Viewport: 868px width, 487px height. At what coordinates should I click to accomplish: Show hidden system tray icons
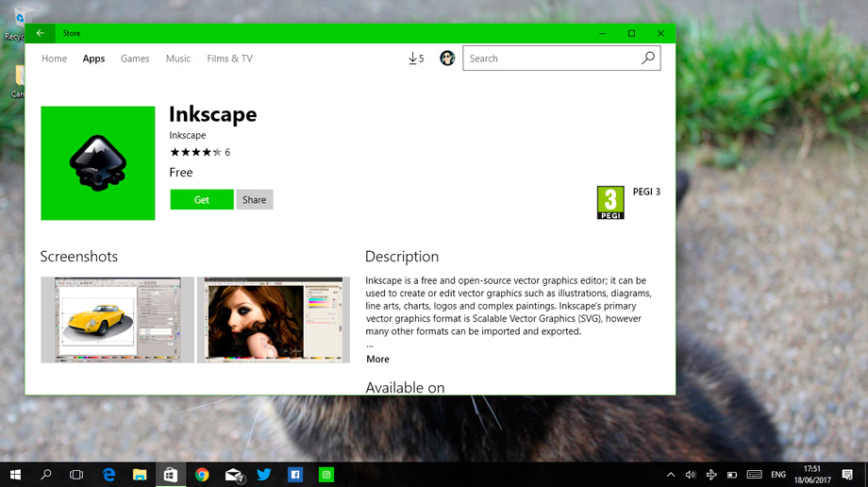[x=671, y=475]
